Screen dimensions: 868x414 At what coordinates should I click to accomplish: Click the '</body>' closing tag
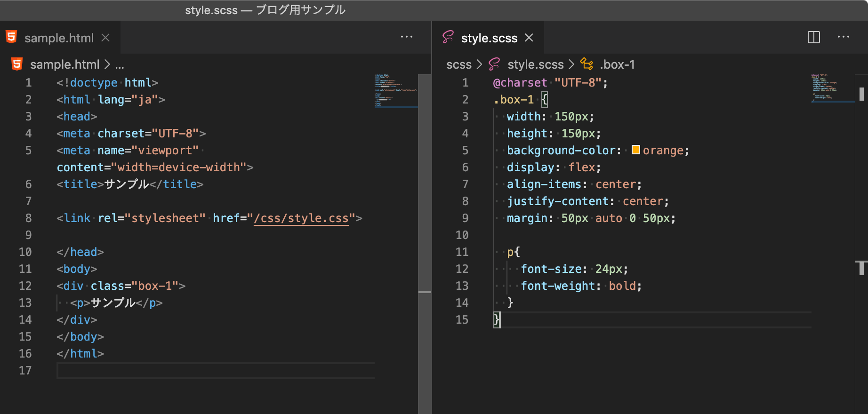80,337
